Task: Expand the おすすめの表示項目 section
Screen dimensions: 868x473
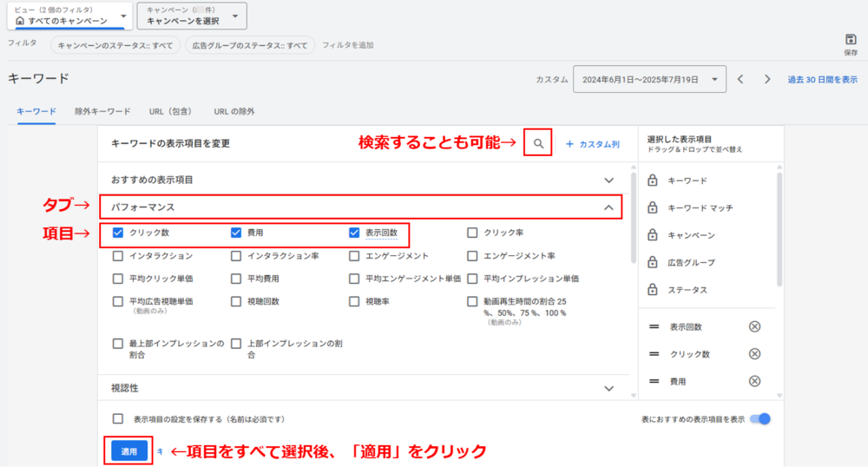Action: point(608,180)
